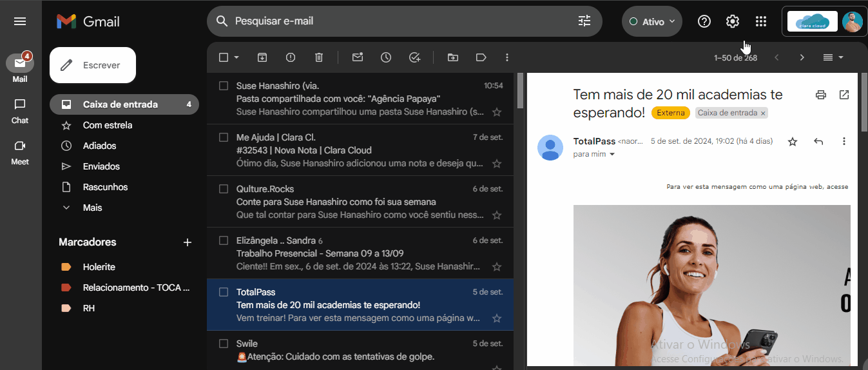
Task: Select the Elizângela email checkbox
Action: tap(224, 240)
